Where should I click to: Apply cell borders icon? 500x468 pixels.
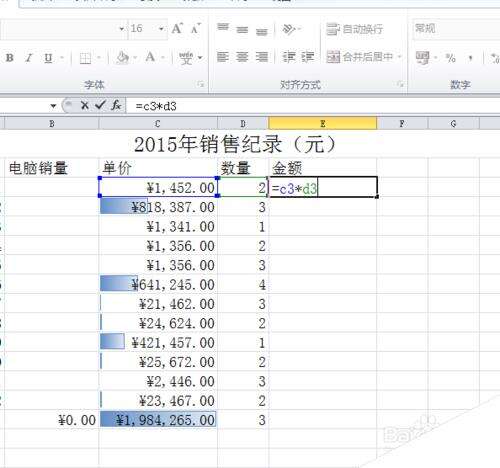(85, 58)
